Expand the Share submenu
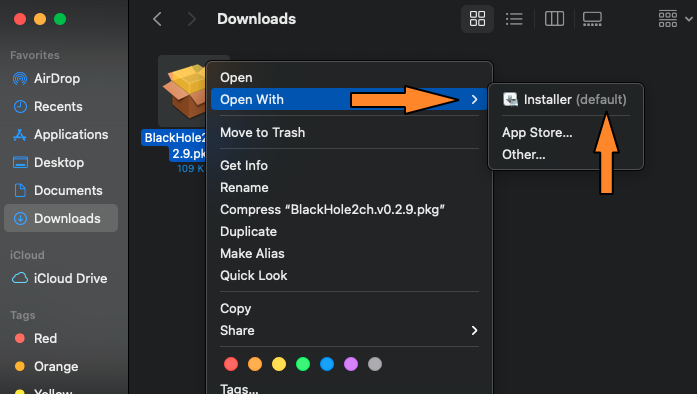 point(349,330)
